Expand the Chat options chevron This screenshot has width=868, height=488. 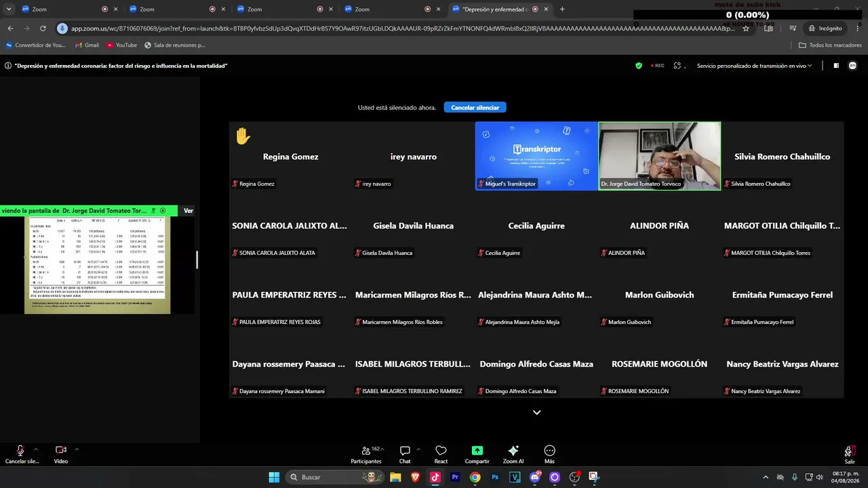[418, 449]
